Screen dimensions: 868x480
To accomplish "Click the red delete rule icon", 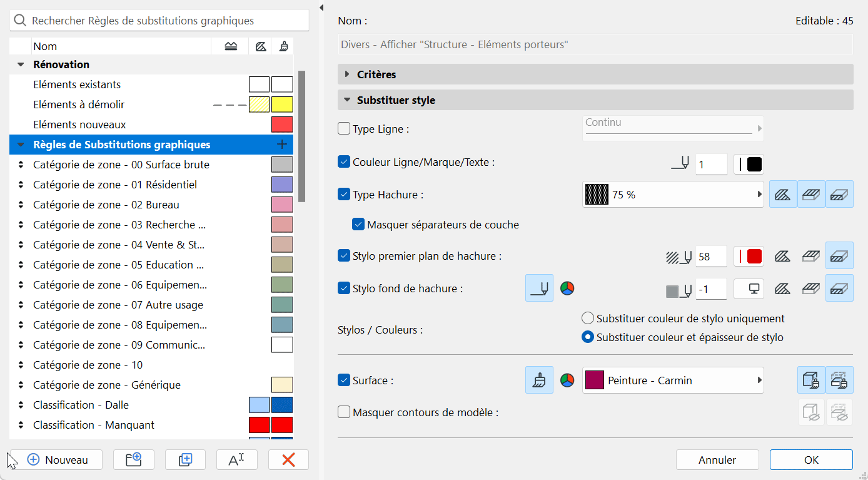I will (x=288, y=459).
